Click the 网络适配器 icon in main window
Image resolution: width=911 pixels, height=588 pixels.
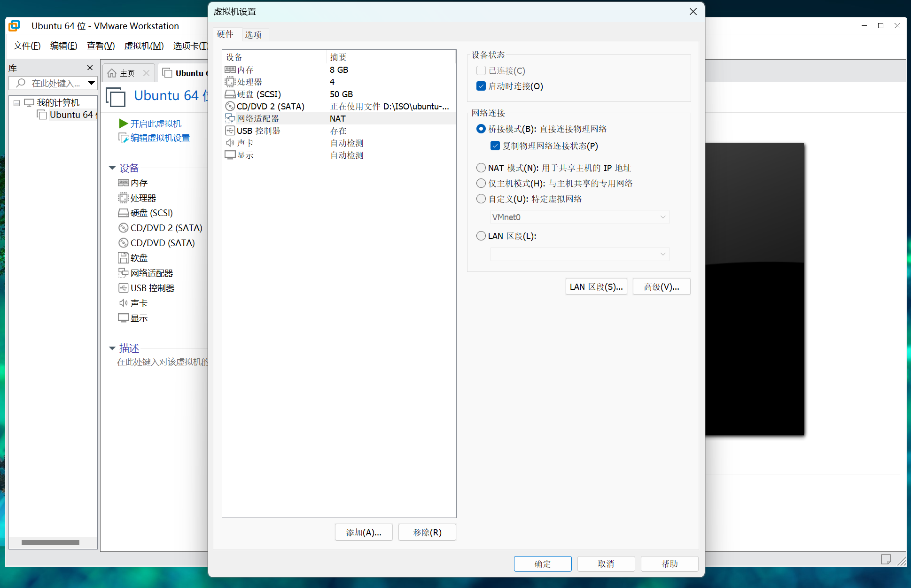click(x=123, y=273)
